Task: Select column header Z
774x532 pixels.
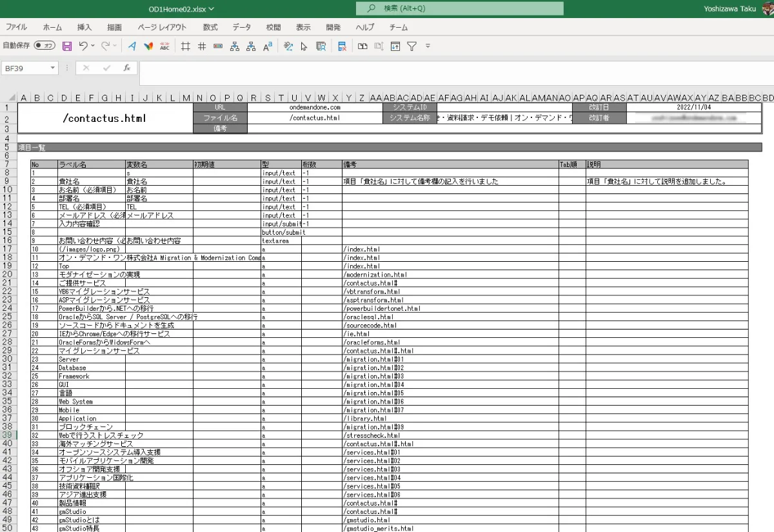Action: tap(362, 98)
